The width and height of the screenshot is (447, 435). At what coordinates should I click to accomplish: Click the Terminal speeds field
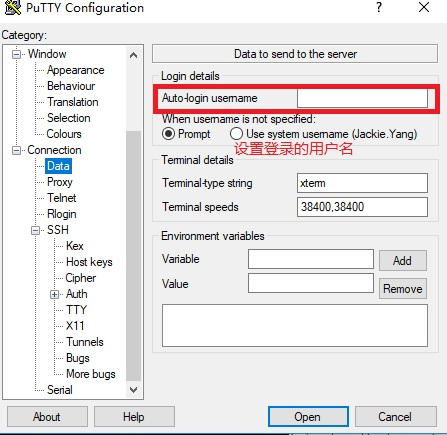pyautogui.click(x=362, y=207)
